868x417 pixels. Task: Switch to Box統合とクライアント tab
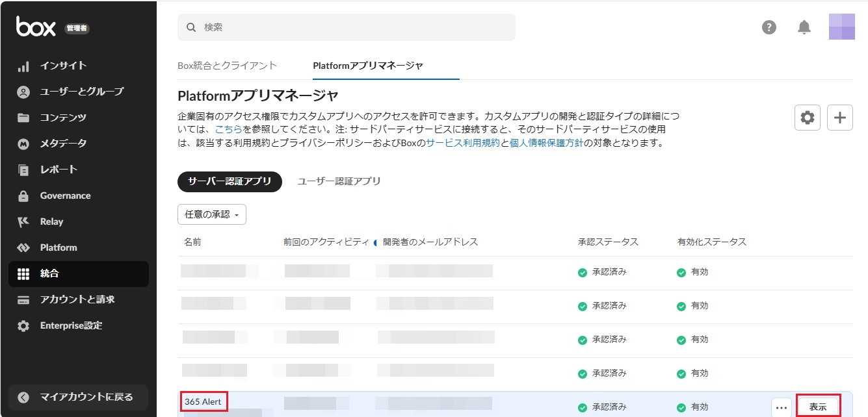[x=227, y=66]
